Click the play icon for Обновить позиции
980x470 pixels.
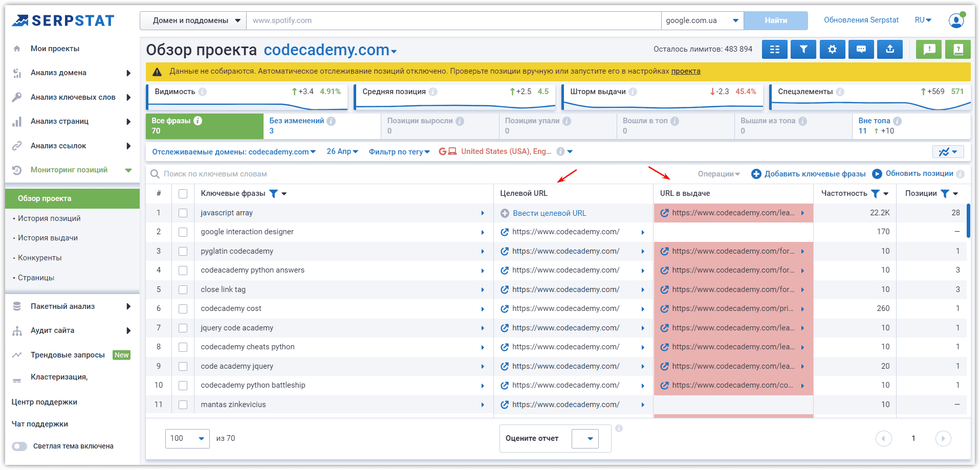click(877, 174)
